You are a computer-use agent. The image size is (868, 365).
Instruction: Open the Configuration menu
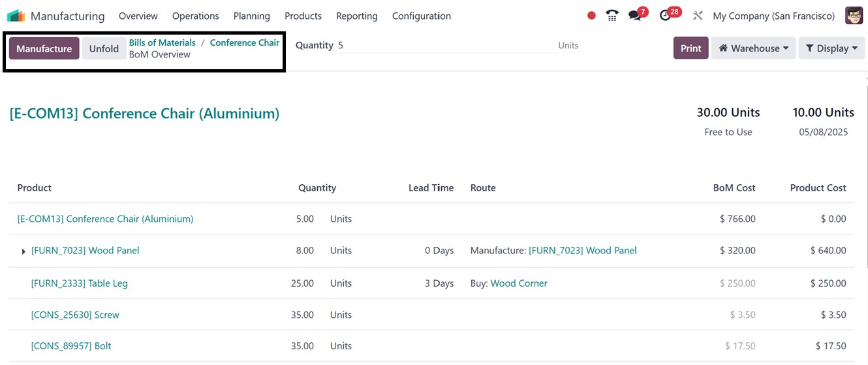421,16
